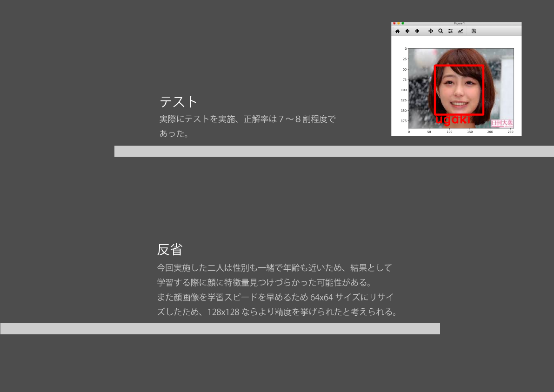Save the figure using the floppy disk icon
Screen dimensions: 554x392
474,31
